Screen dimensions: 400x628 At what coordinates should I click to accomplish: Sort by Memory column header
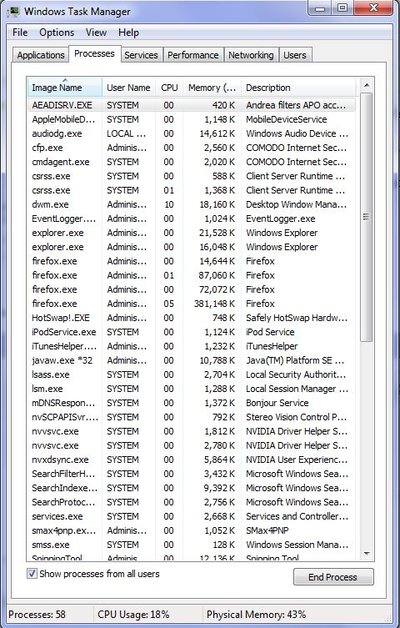point(212,87)
